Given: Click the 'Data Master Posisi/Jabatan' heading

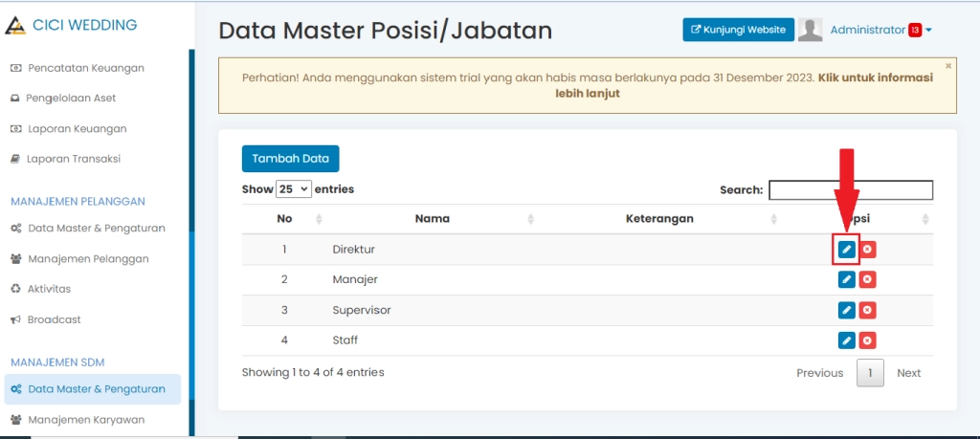Looking at the screenshot, I should click(x=385, y=31).
